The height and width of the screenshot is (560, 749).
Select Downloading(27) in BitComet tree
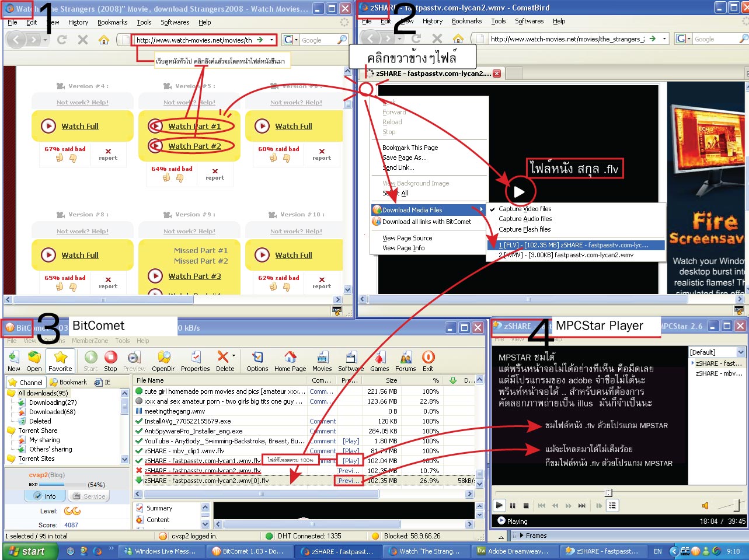pos(53,402)
